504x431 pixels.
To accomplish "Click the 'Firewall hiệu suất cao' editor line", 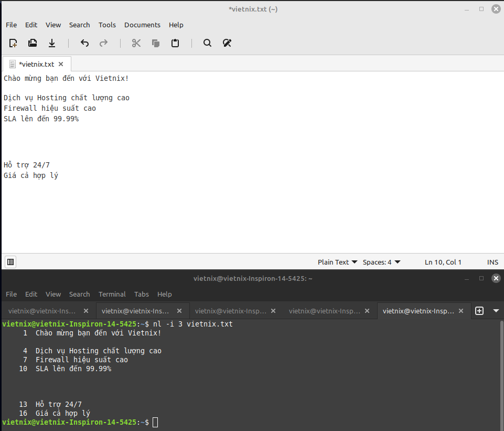I will tap(50, 108).
